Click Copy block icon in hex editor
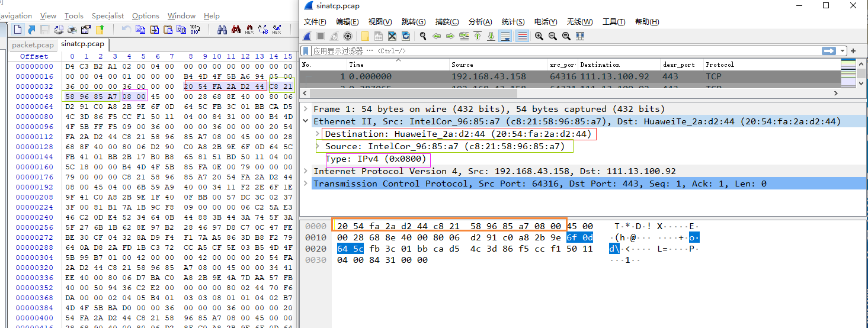Viewport: 868px width, 328px height. [140, 29]
